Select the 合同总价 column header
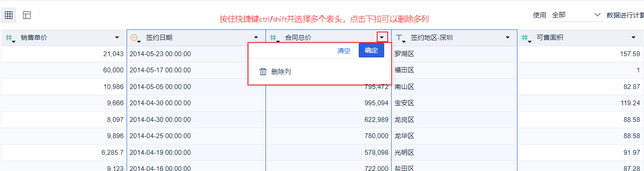 328,38
